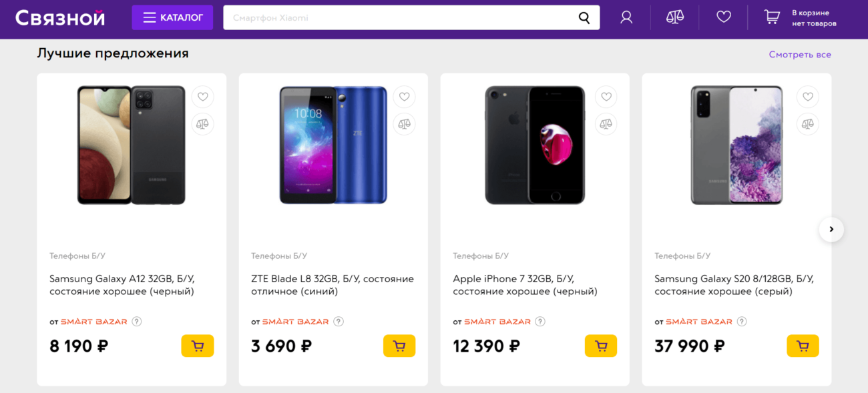The image size is (868, 393).
Task: Toggle favorite heart on Samsung Galaxy A12
Action: pyautogui.click(x=203, y=97)
